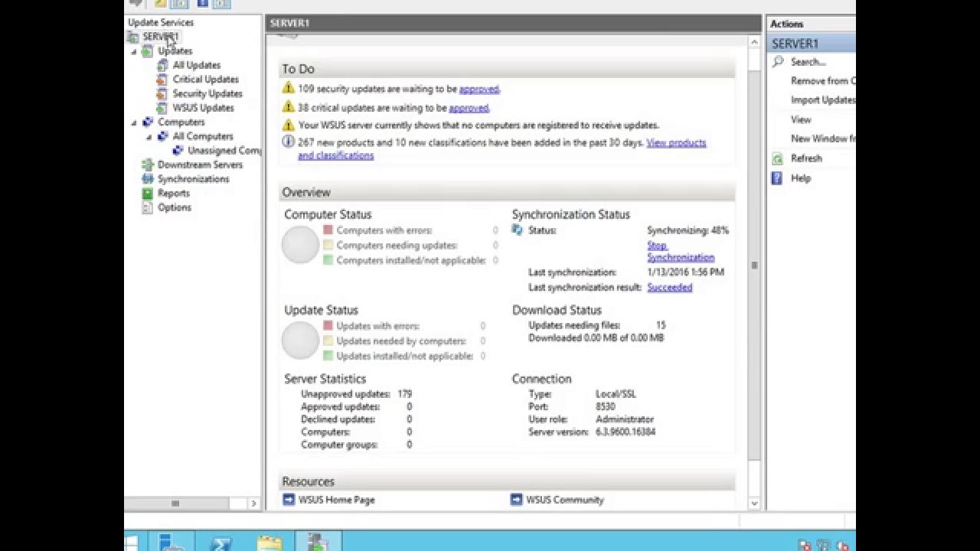Click the connection type 'Local/SSL'

(616, 394)
